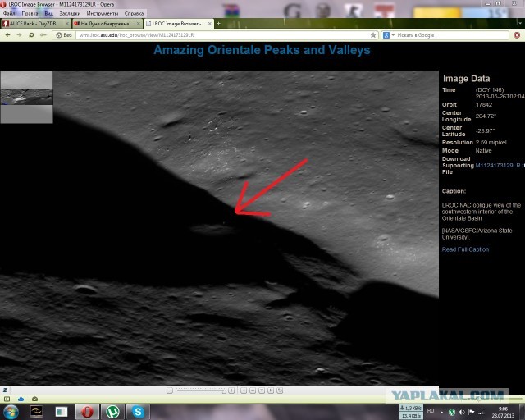Open Skype from the taskbar
525x420 pixels.
pyautogui.click(x=138, y=410)
